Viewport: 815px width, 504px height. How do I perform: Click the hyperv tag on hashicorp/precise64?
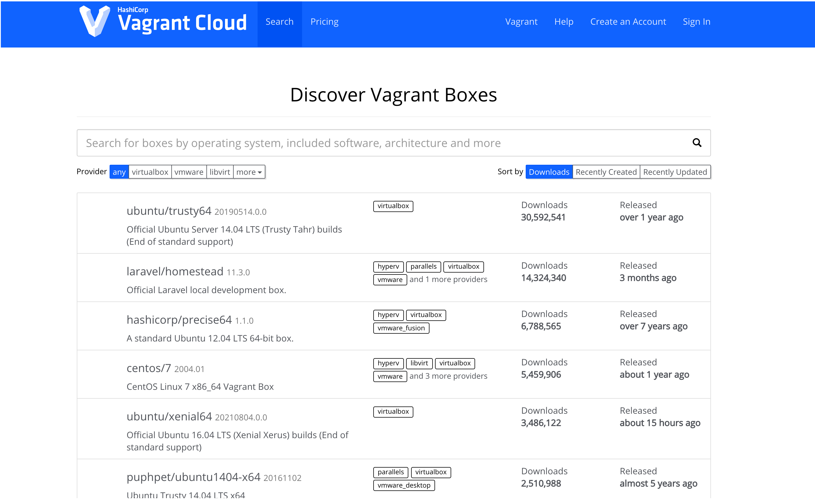[x=388, y=315]
